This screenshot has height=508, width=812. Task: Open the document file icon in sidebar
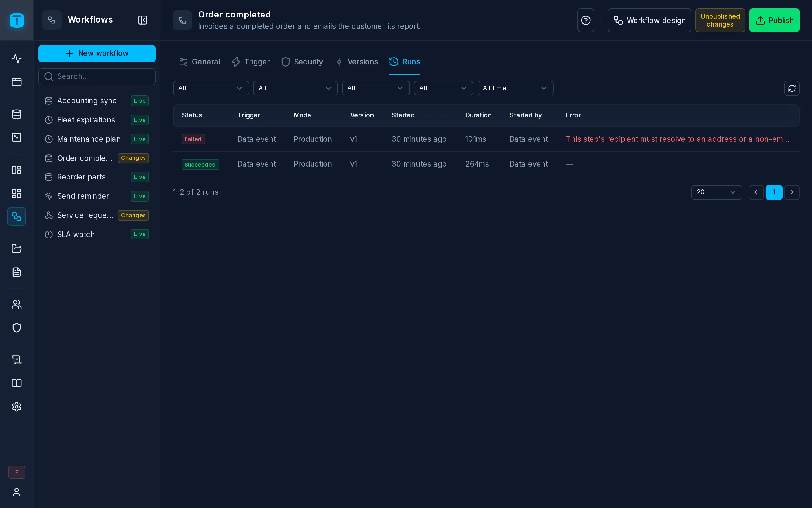click(x=16, y=272)
